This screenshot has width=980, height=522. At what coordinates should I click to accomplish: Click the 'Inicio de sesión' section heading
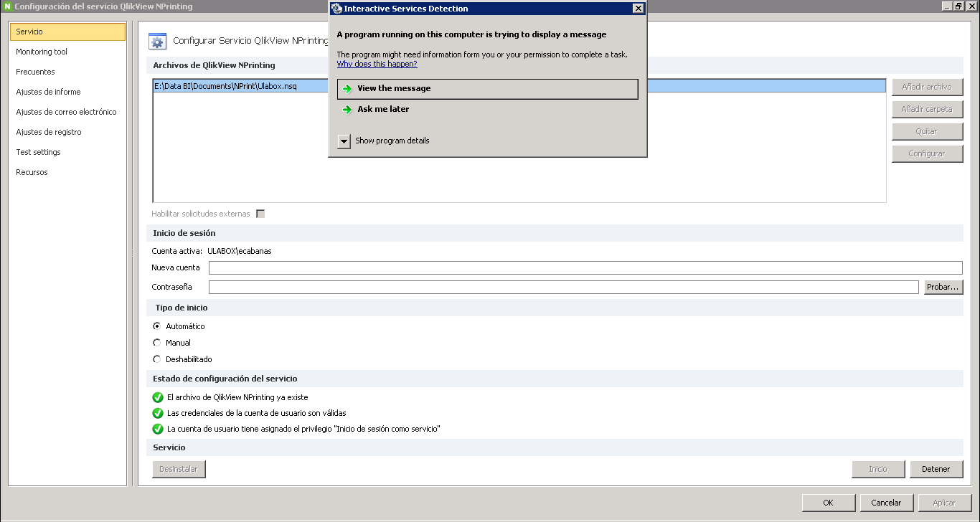click(x=184, y=233)
